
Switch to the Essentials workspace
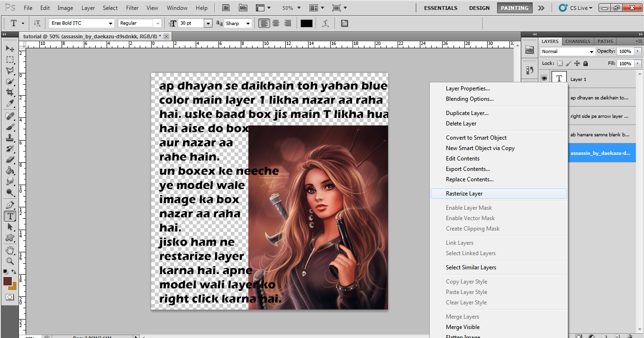[x=441, y=8]
